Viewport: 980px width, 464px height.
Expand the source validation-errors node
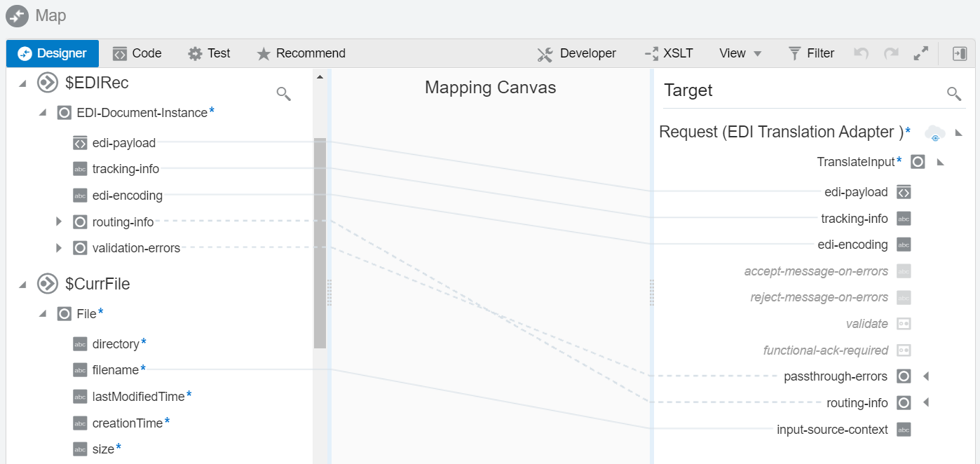tap(59, 247)
